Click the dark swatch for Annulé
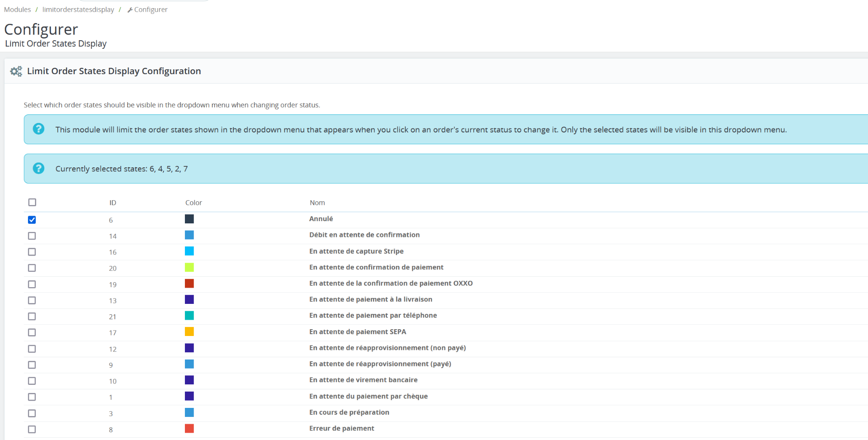Viewport: 868px width, 440px height. tap(189, 219)
